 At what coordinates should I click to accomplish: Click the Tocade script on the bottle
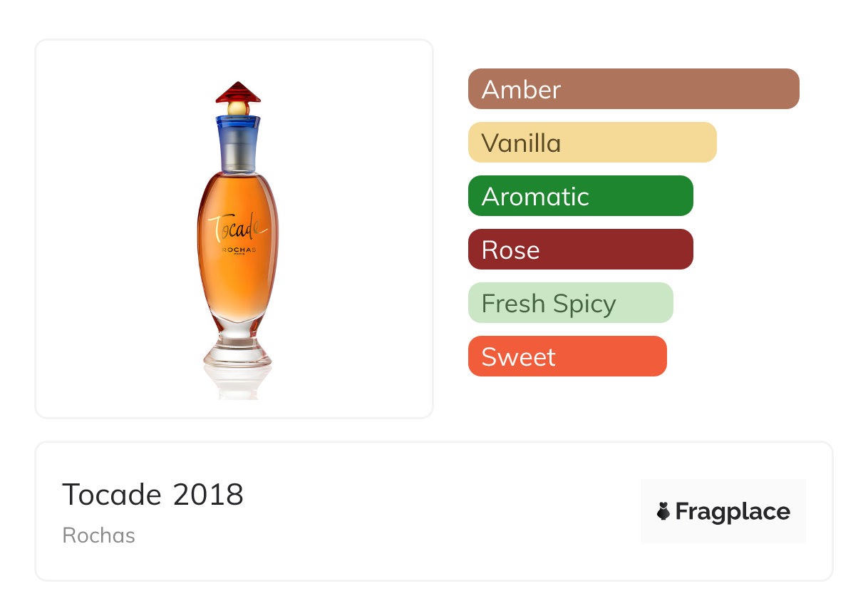point(236,227)
